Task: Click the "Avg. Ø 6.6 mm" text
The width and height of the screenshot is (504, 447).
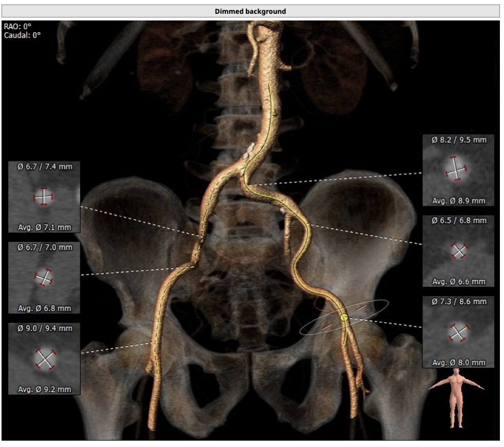Action: coord(459,282)
